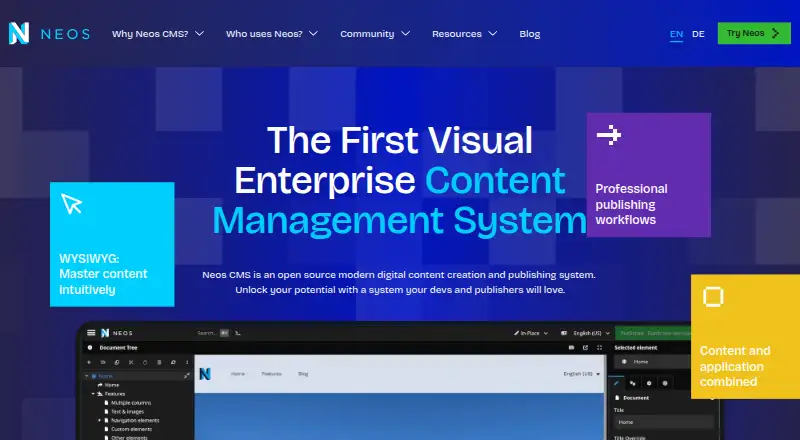Select Navigation elements in Document Tree
This screenshot has width=800, height=440.
click(x=135, y=421)
